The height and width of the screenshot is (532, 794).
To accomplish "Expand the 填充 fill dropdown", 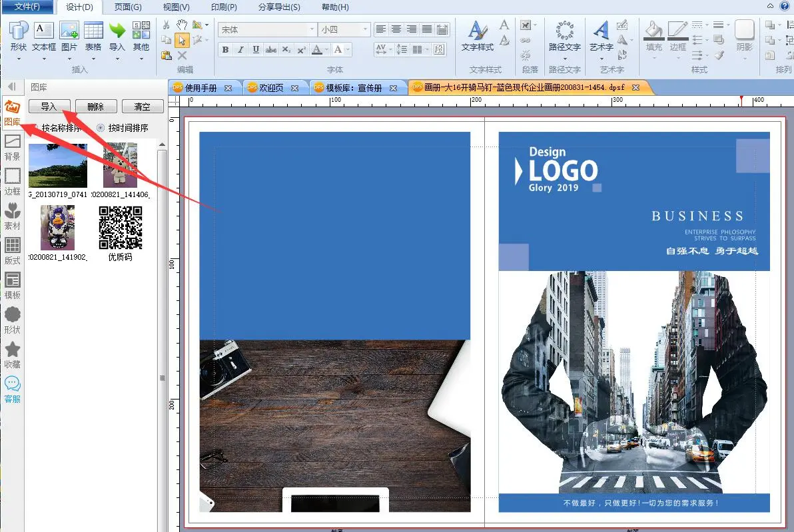I will click(x=653, y=58).
